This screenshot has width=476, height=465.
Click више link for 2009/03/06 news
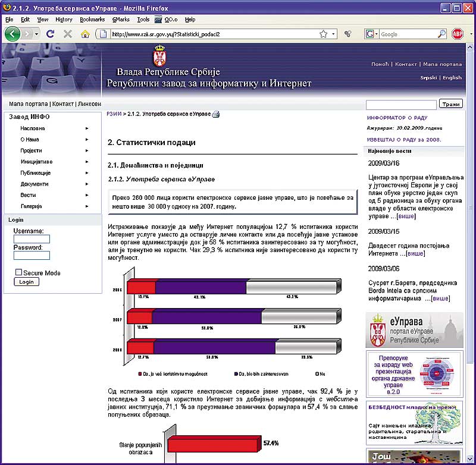point(441,299)
